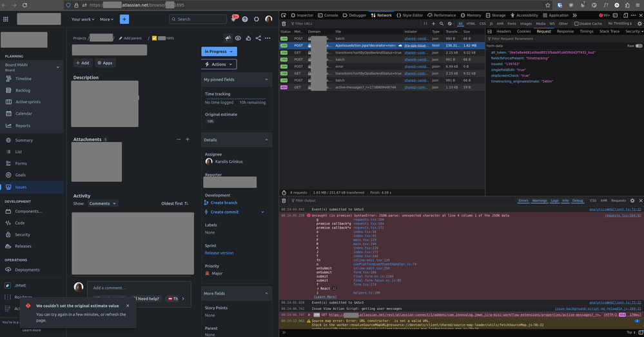Click the thumbs up vote icon
The image size is (644, 337).
click(x=248, y=38)
